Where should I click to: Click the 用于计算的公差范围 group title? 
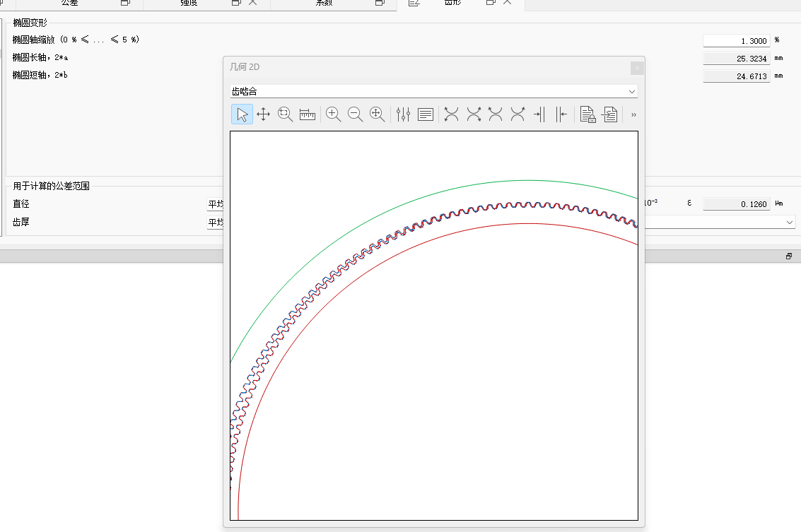pos(51,187)
